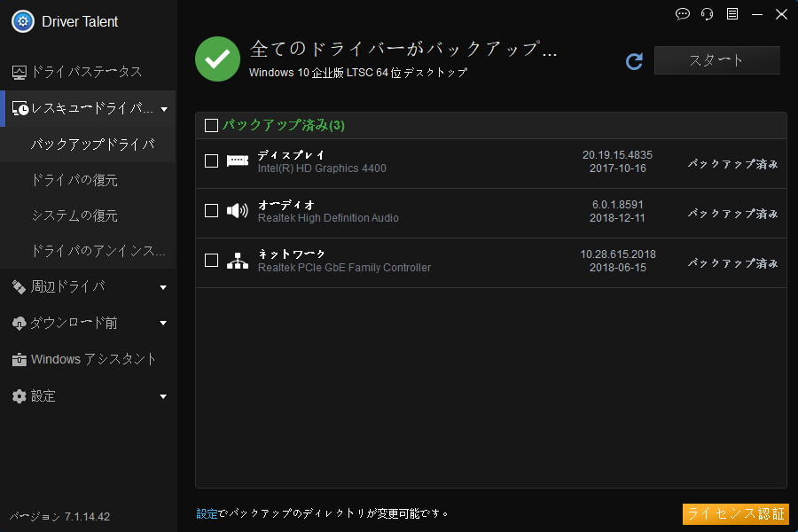Image resolution: width=798 pixels, height=532 pixels.
Task: Click the ネットワーク category label
Action: click(x=292, y=254)
